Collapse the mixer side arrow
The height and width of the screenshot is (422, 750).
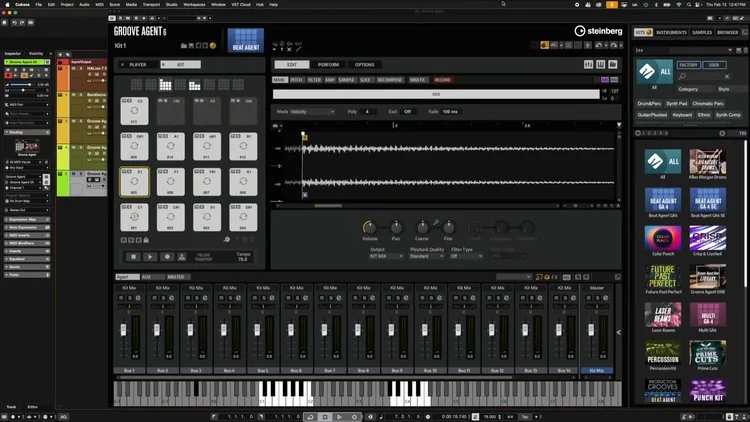point(618,332)
